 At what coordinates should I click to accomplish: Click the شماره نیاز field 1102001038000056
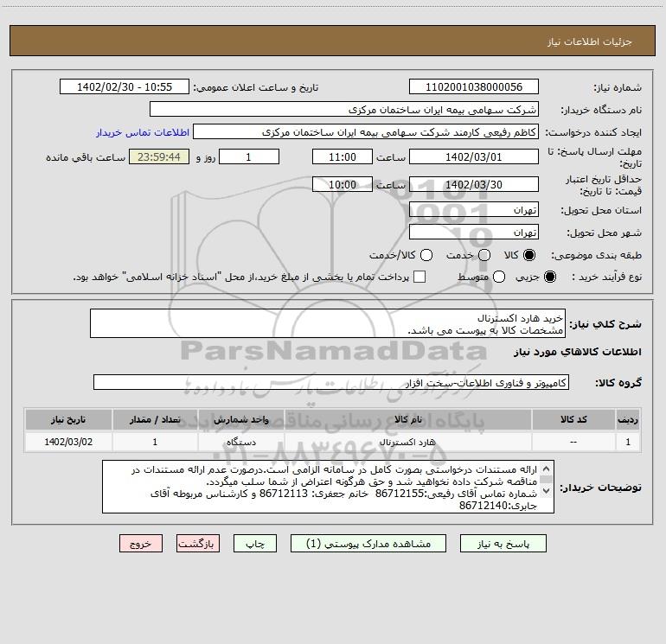[x=474, y=86]
